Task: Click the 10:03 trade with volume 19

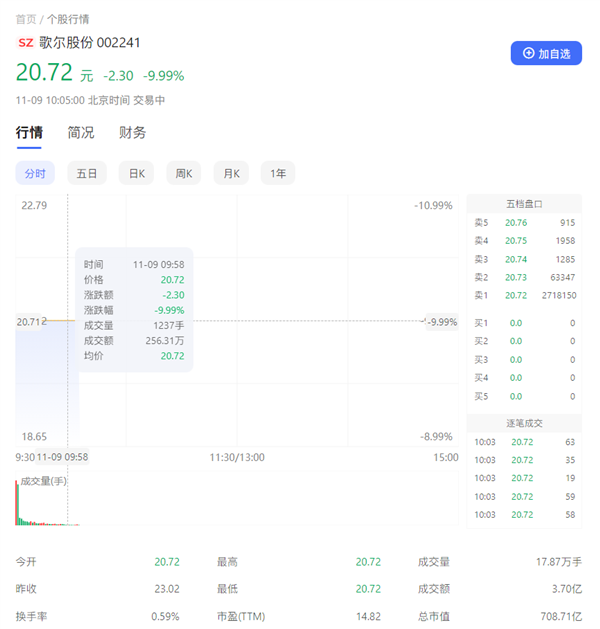Action: (x=525, y=478)
